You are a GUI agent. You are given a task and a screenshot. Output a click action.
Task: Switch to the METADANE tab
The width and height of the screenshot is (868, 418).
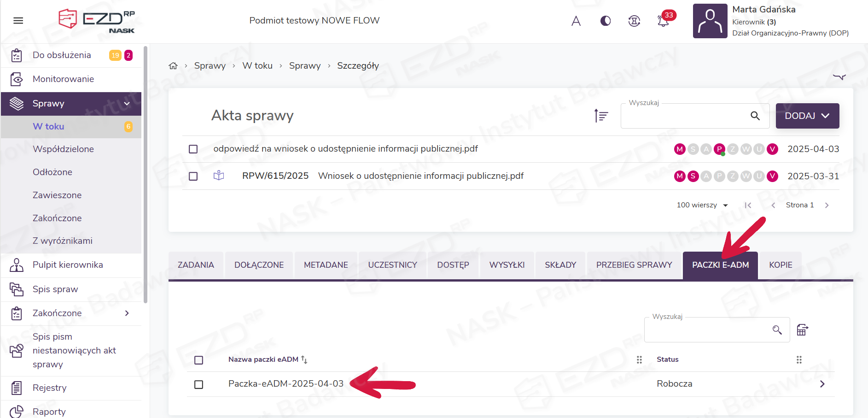click(326, 265)
